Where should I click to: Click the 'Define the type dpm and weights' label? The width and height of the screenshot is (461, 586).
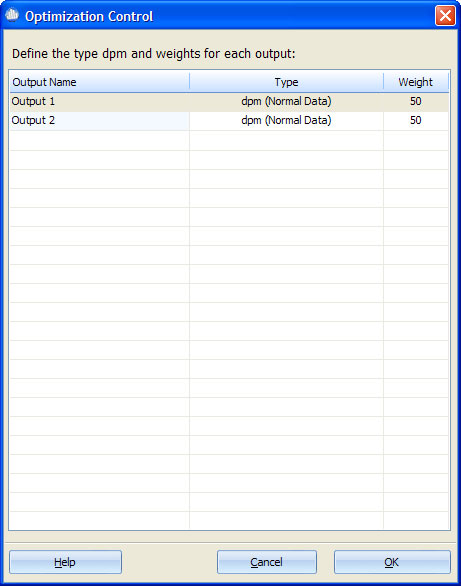pyautogui.click(x=154, y=54)
